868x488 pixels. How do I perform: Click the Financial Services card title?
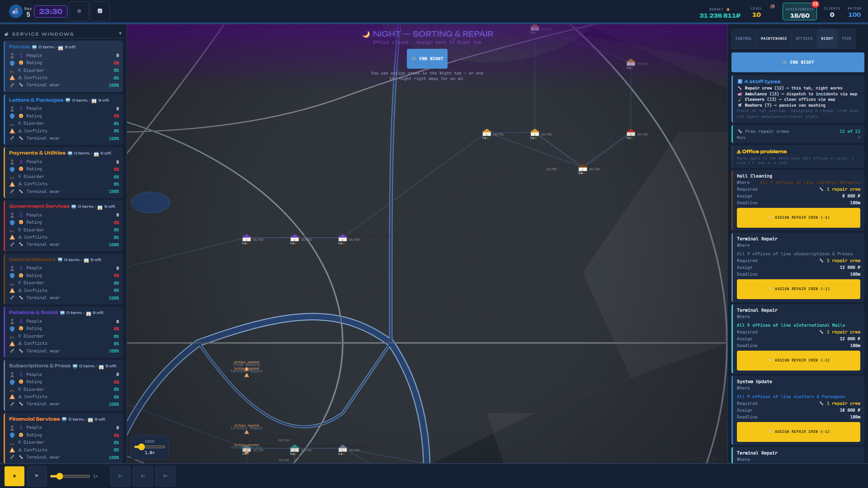(34, 419)
